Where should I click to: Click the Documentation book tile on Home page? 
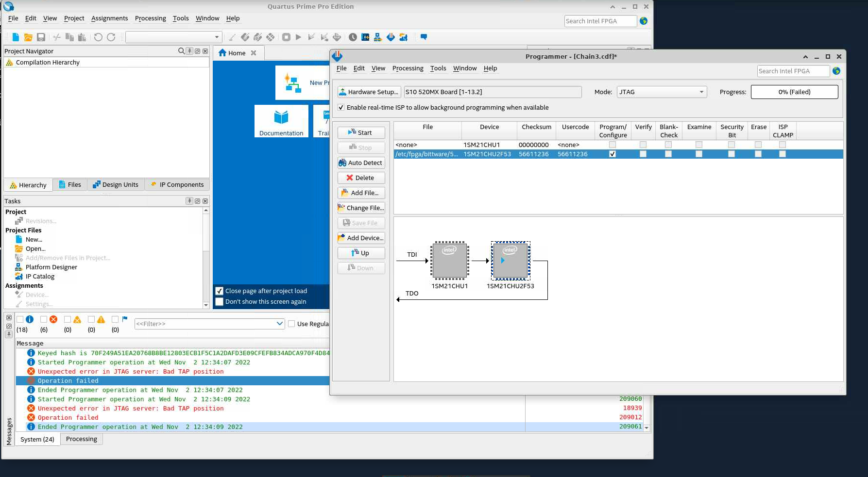[x=281, y=121]
